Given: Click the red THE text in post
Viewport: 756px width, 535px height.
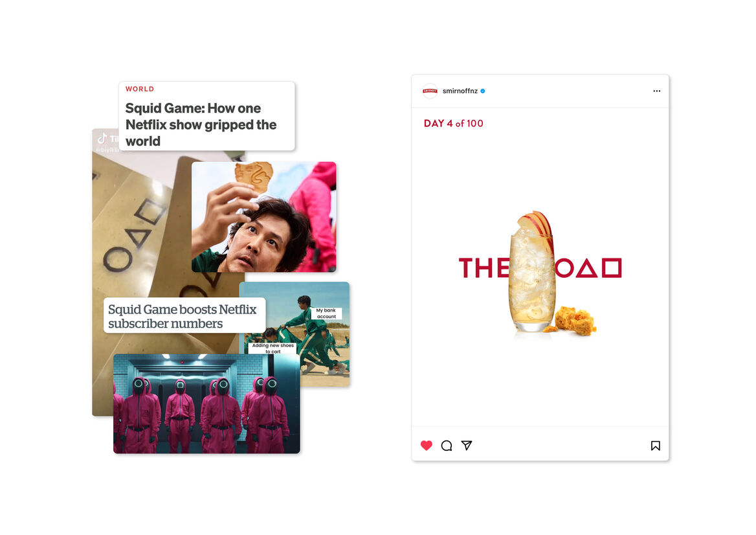Looking at the screenshot, I should (x=484, y=268).
